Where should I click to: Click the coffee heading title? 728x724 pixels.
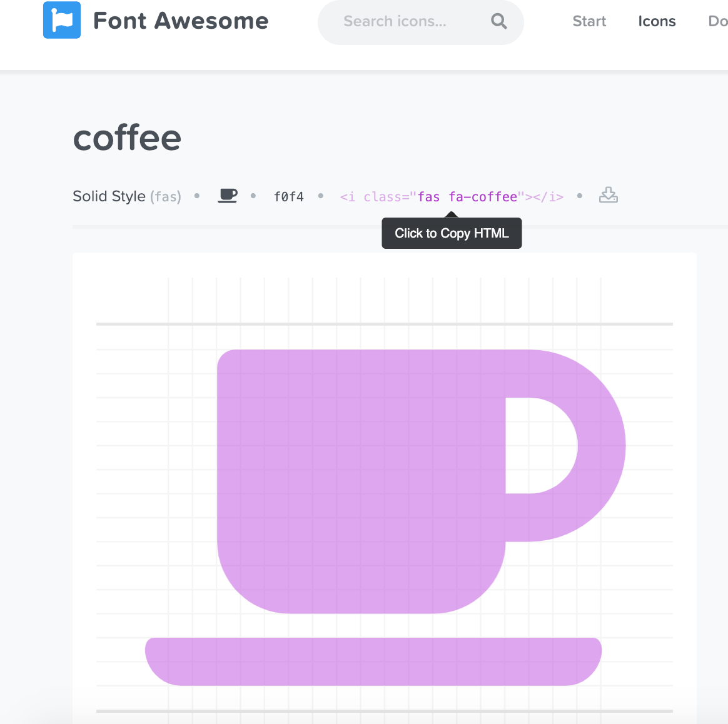tap(126, 138)
